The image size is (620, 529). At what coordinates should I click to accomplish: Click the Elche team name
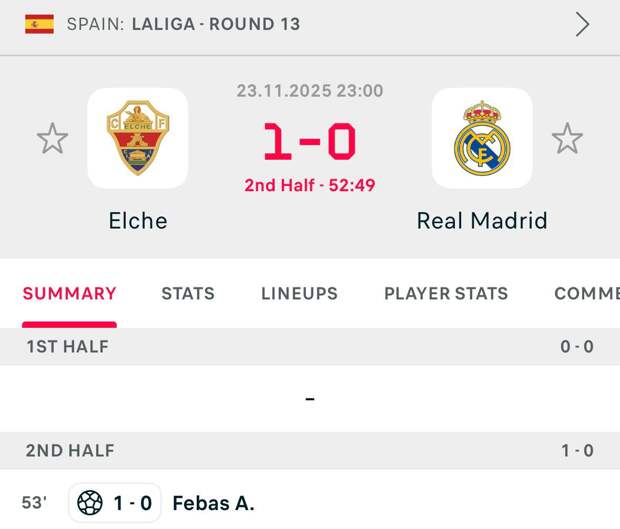[138, 221]
